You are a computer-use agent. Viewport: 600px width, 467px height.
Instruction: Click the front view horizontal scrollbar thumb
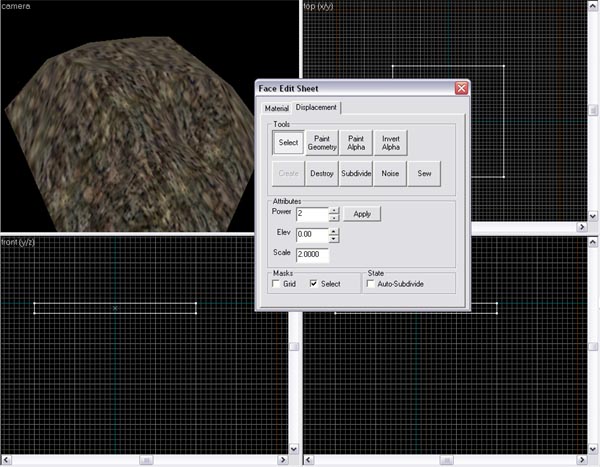[145, 461]
